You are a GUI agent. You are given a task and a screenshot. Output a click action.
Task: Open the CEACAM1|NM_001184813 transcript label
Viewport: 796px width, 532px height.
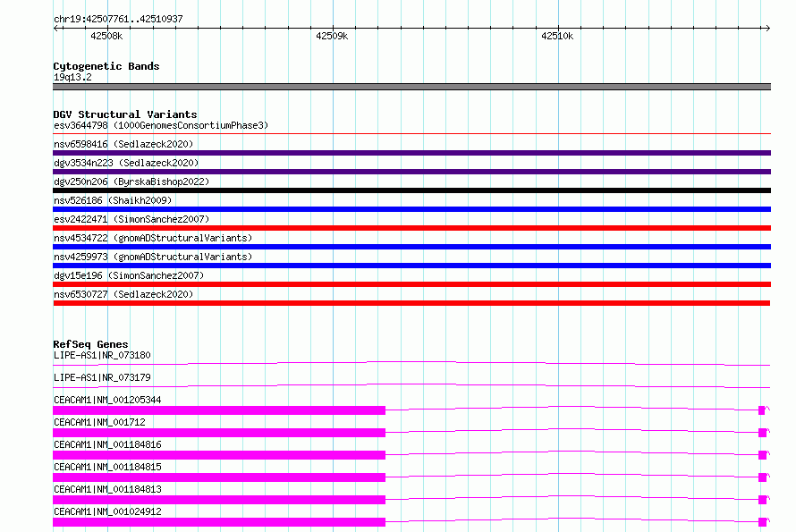107,489
